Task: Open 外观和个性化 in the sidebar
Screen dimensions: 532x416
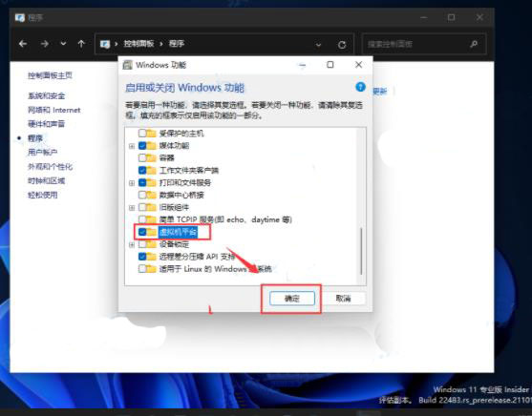Action: [50, 166]
